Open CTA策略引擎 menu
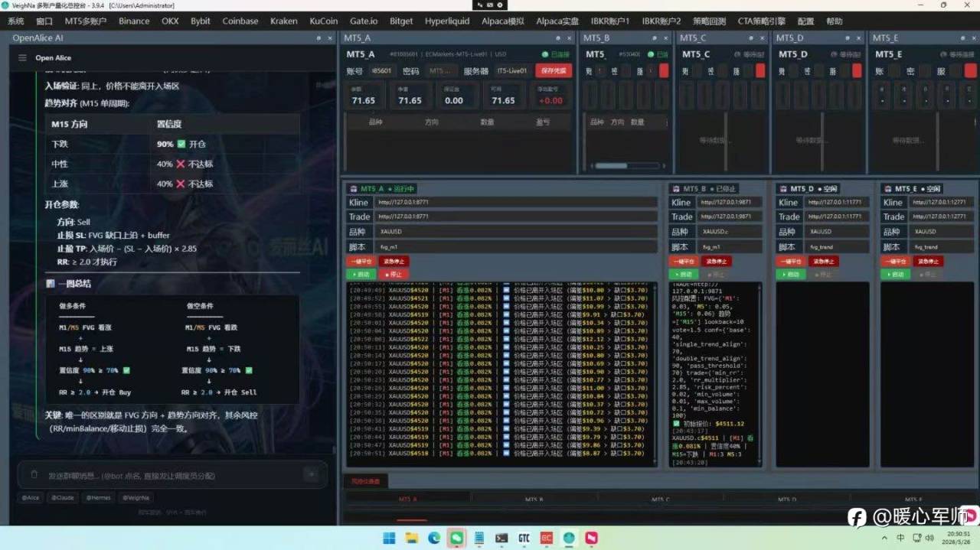The image size is (980, 550). [x=762, y=21]
